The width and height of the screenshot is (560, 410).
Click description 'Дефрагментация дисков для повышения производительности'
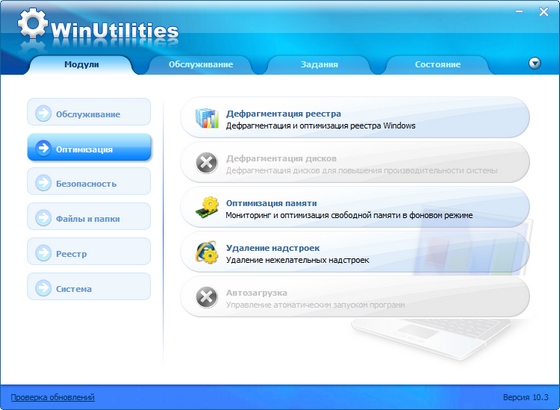[361, 170]
